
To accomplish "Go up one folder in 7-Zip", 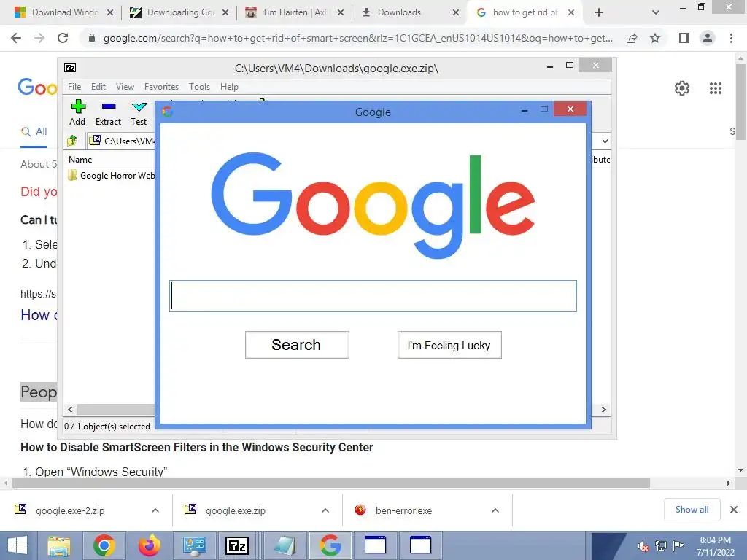I will [x=72, y=141].
